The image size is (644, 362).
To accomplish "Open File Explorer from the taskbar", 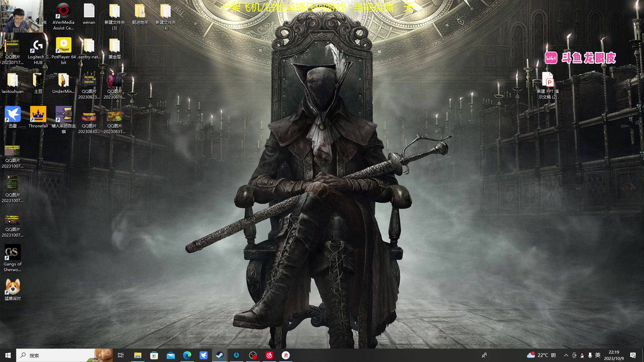I will coord(138,355).
